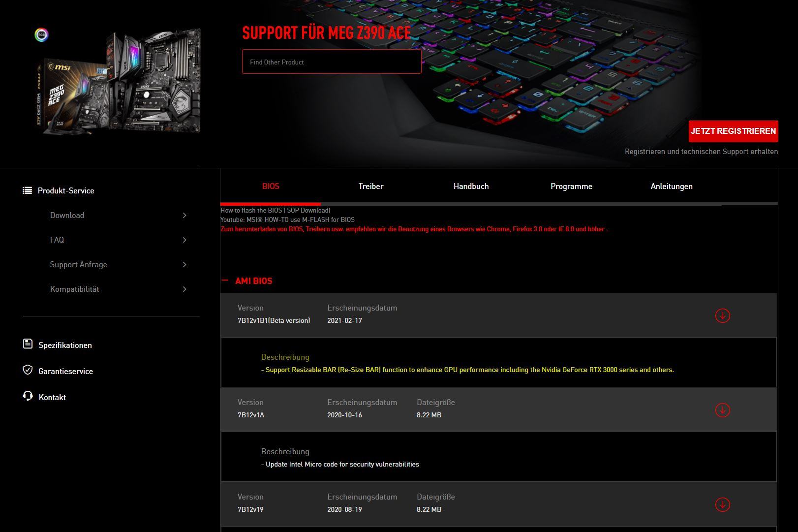Click the 7B12v1B1(Beta version) text
This screenshot has height=532, width=798.
click(274, 320)
